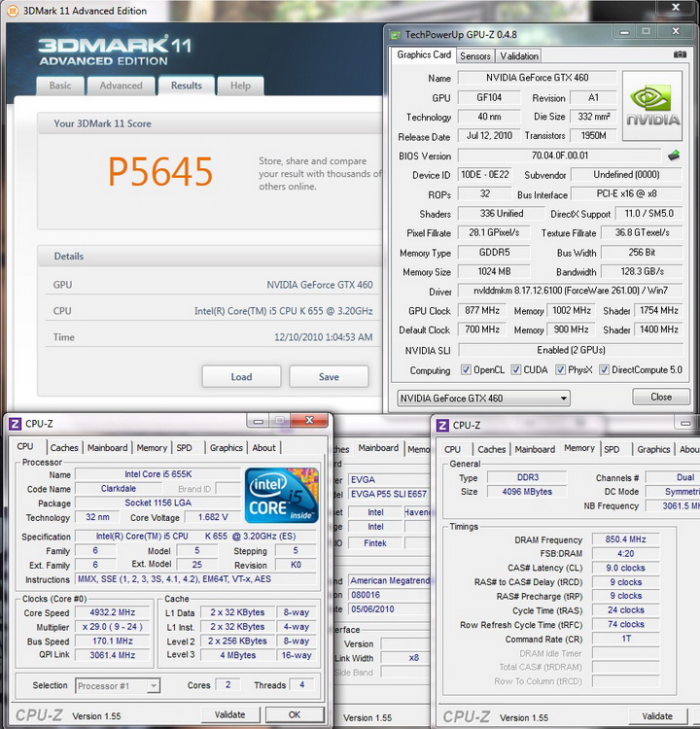700x729 pixels.
Task: Click the Save button in 3DMark
Action: (329, 376)
